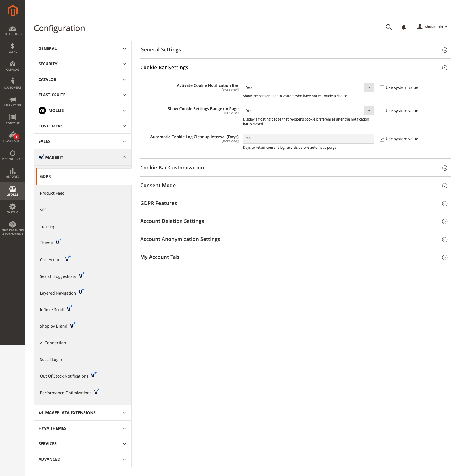Collapse the MAGEBIT configuration tab

click(x=83, y=157)
